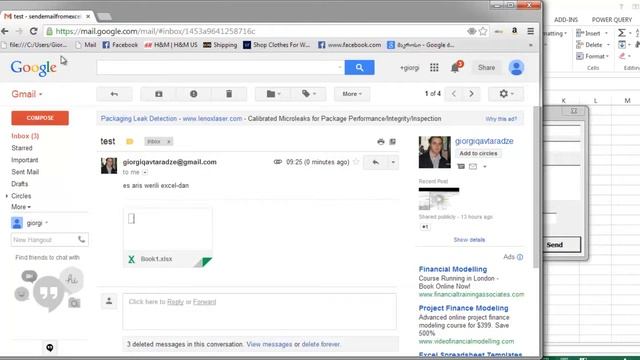
Task: Open the account avatar menu
Action: [516, 68]
